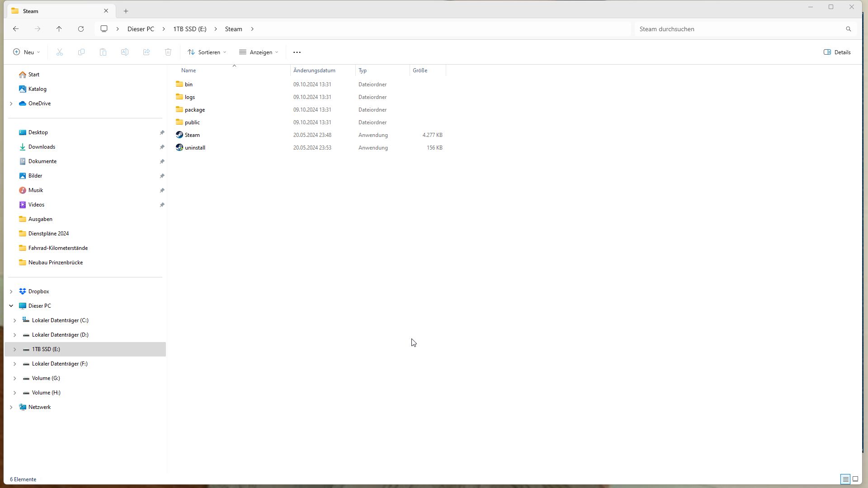Click 1TB SSD (E:) in the breadcrumb
Image resolution: width=868 pixels, height=488 pixels.
pos(190,29)
